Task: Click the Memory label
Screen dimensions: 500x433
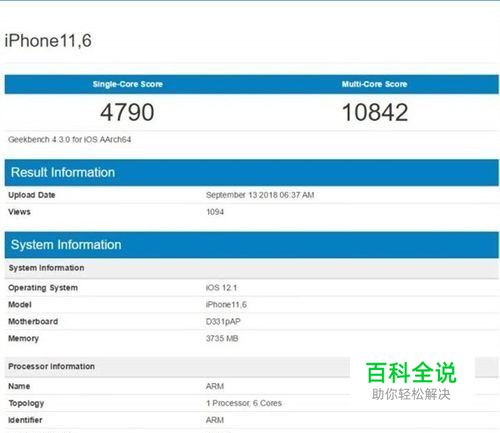Action: click(x=23, y=338)
